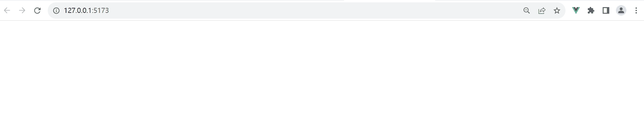Open the zoom level magnifier control
Viewport: 644px width, 136px height.
[x=527, y=11]
